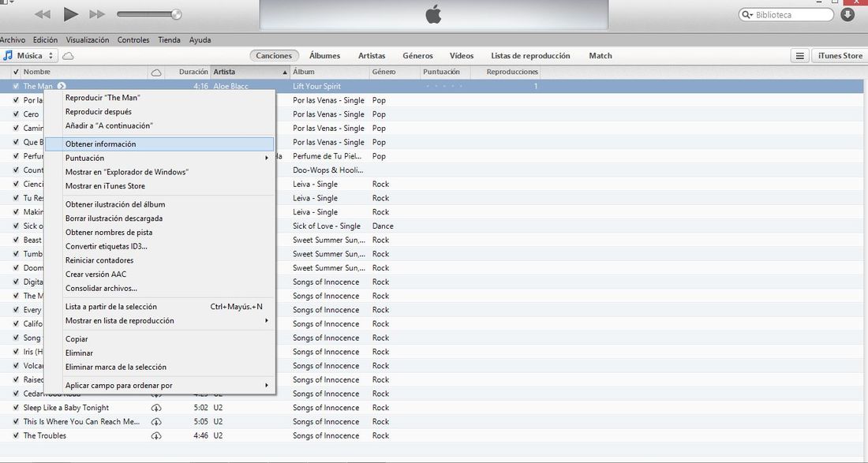Uncheck the checkbox in the Doo-Wops row

[x=16, y=170]
